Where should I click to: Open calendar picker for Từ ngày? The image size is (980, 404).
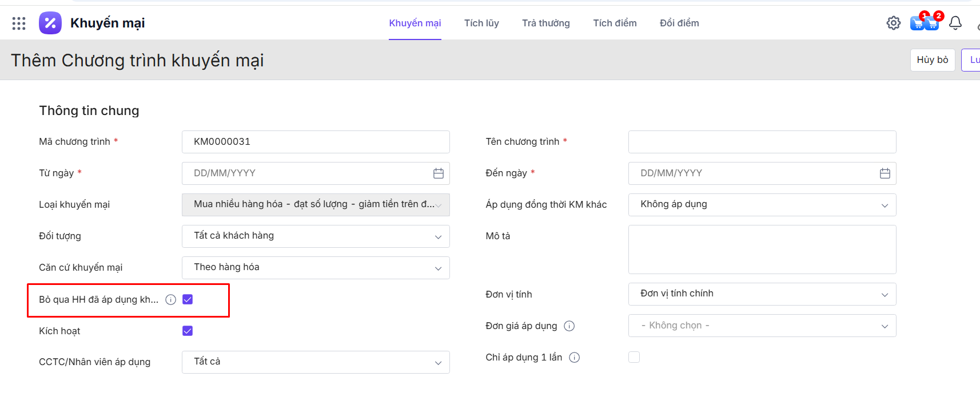pyautogui.click(x=438, y=173)
